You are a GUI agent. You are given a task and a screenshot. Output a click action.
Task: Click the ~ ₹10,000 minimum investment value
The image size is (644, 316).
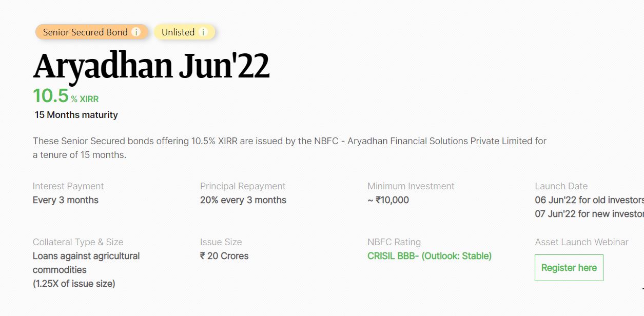click(x=388, y=200)
